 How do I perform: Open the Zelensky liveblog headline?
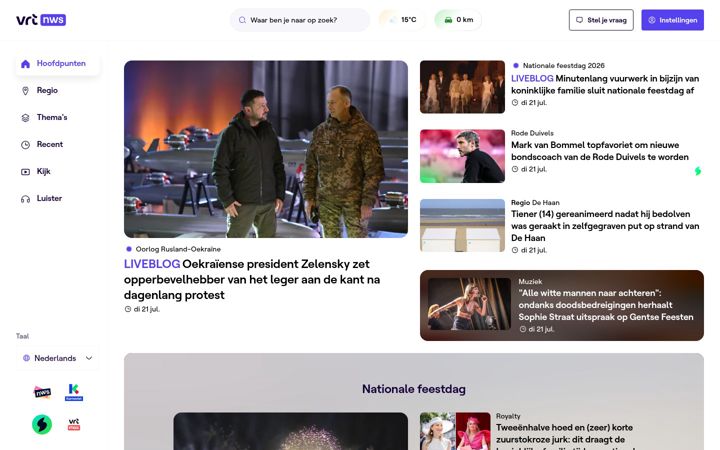coord(252,280)
